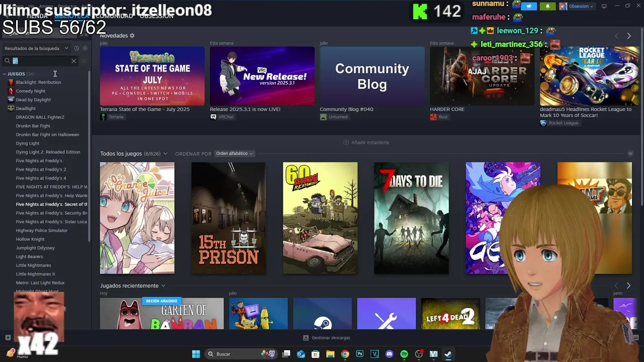Open the OBSESSION profile tab
The width and height of the screenshot is (644, 362).
point(156,16)
